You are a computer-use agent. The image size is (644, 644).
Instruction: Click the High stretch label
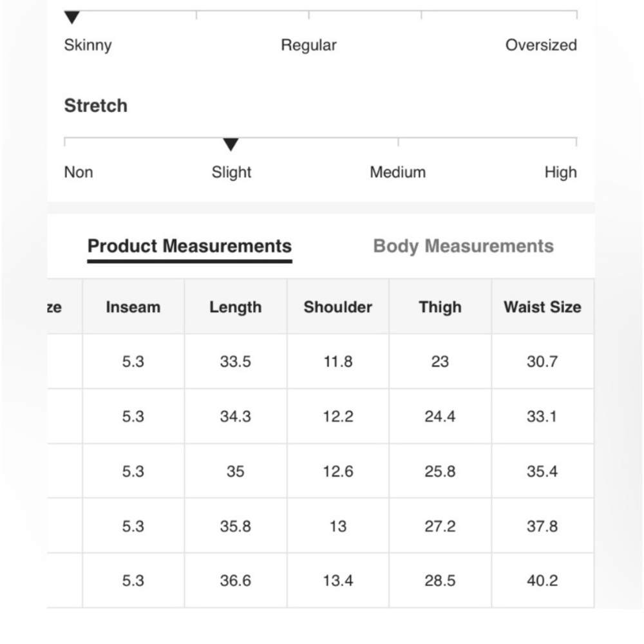pos(560,172)
